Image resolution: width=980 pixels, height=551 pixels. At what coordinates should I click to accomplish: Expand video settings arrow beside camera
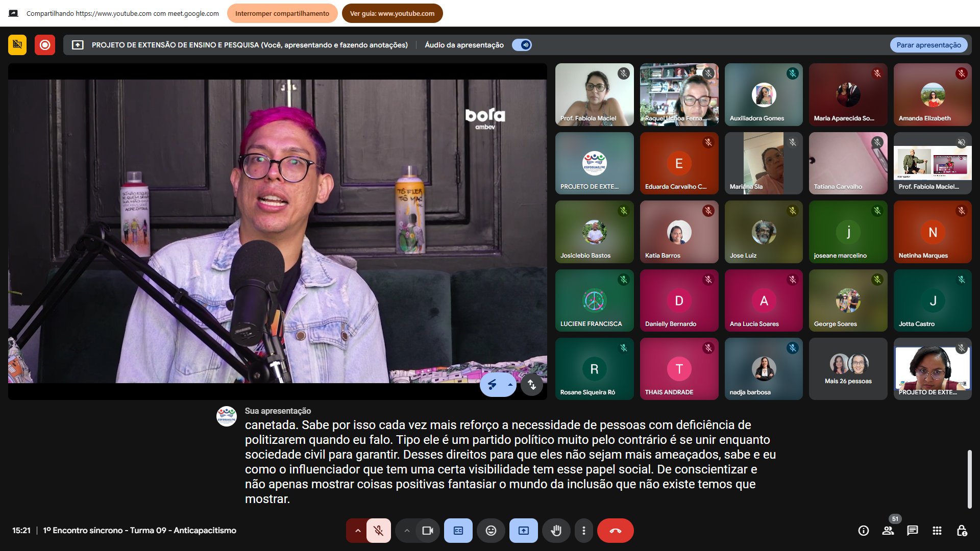click(407, 531)
